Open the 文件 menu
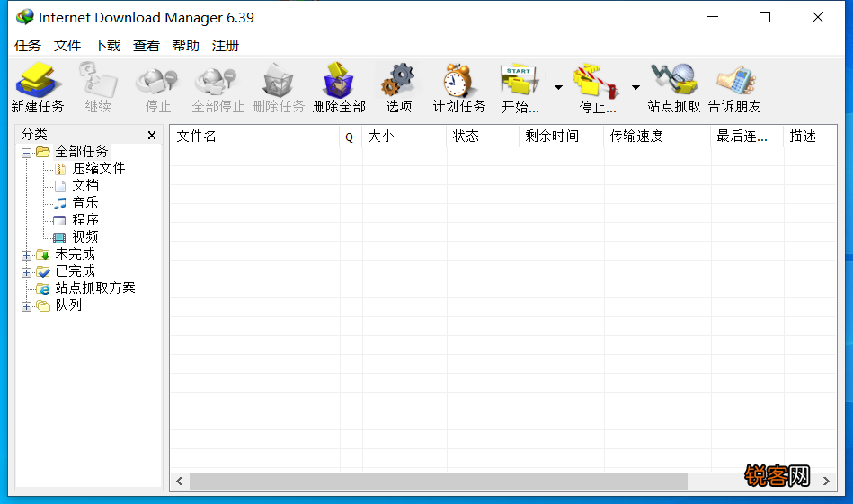 [x=67, y=46]
